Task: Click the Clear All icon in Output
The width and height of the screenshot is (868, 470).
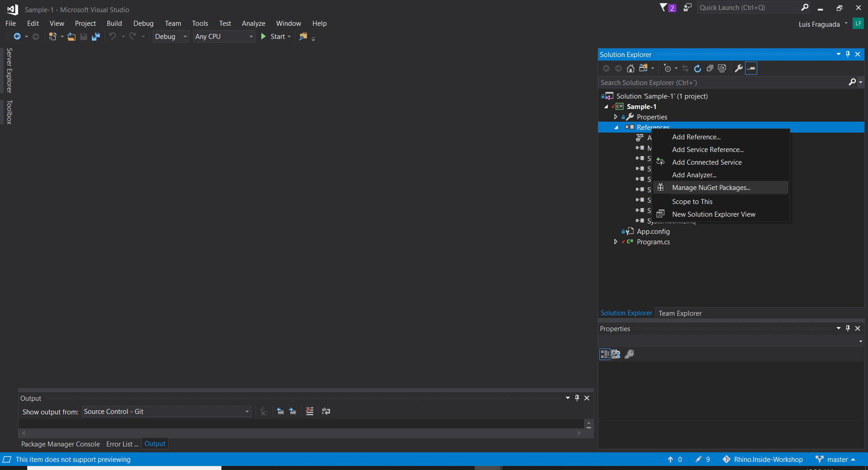Action: [x=309, y=411]
